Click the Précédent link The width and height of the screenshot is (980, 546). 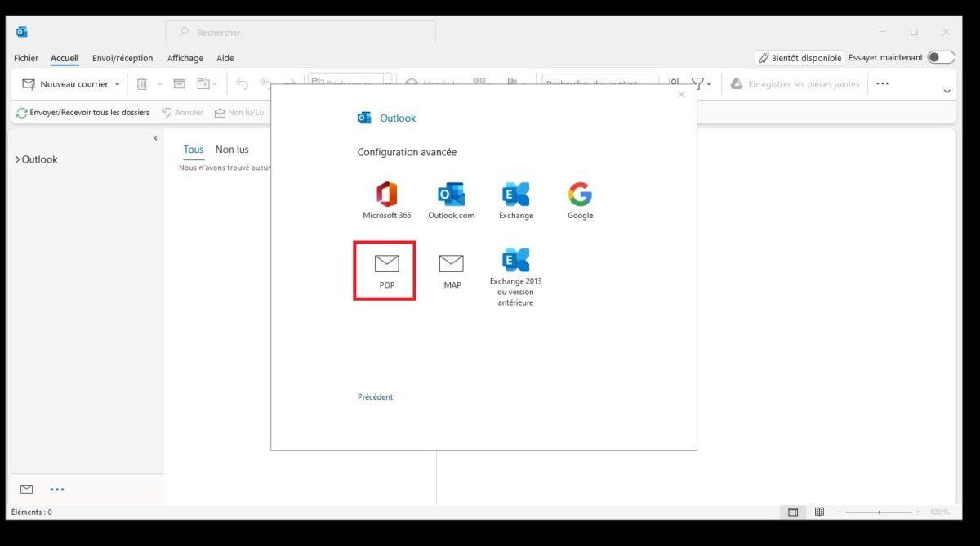point(375,397)
